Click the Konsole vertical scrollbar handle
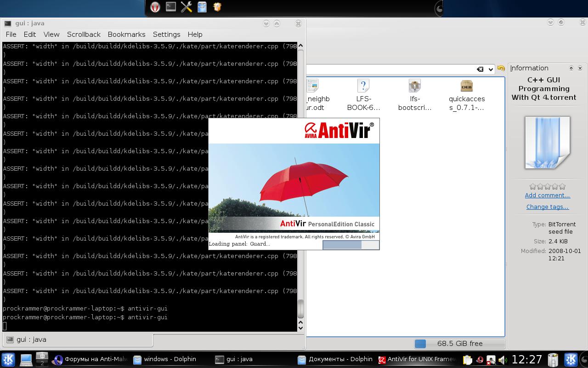 pyautogui.click(x=301, y=309)
